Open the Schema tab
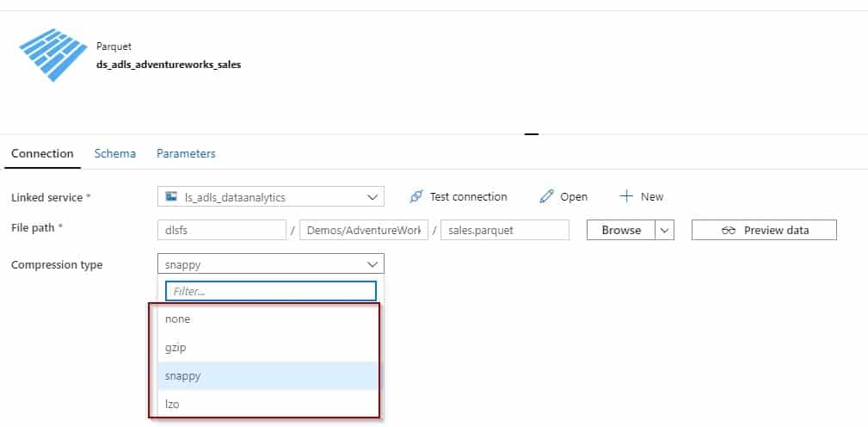The image size is (868, 427). (x=115, y=153)
